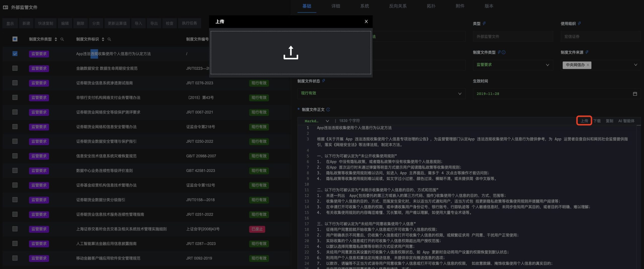Viewport: 644px width, 269px height.
Task: Click line 1 of the document text editor
Action: tap(354, 128)
